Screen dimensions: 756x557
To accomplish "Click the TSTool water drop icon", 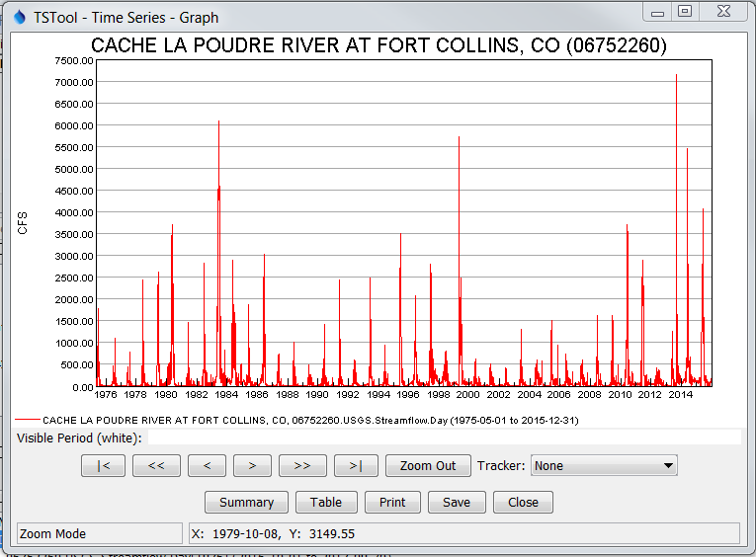I will [19, 17].
